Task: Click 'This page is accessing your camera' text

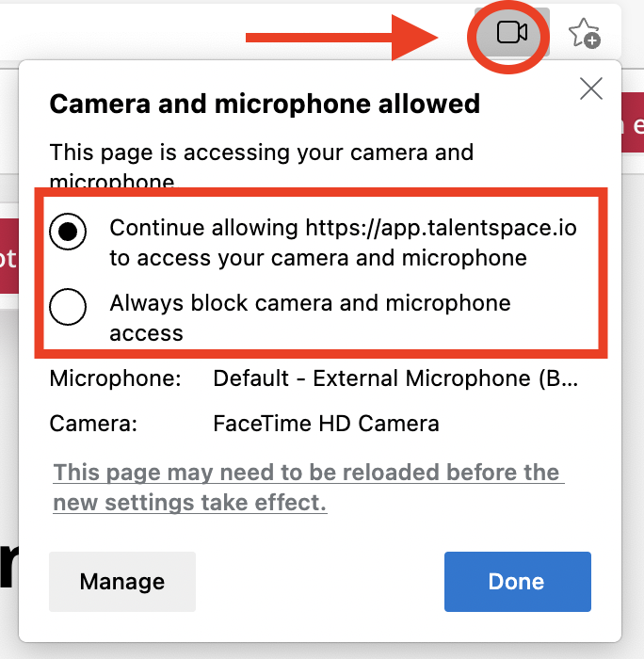Action: (x=261, y=153)
